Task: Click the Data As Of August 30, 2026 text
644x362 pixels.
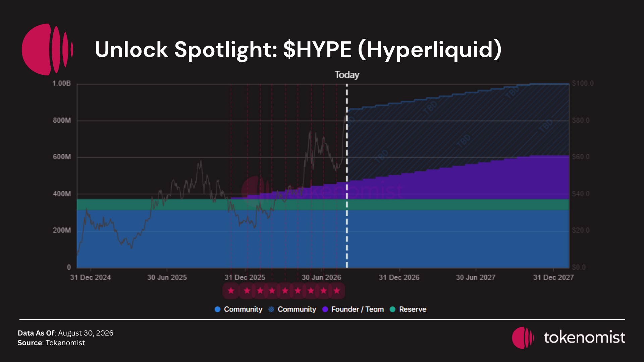Action: point(65,333)
